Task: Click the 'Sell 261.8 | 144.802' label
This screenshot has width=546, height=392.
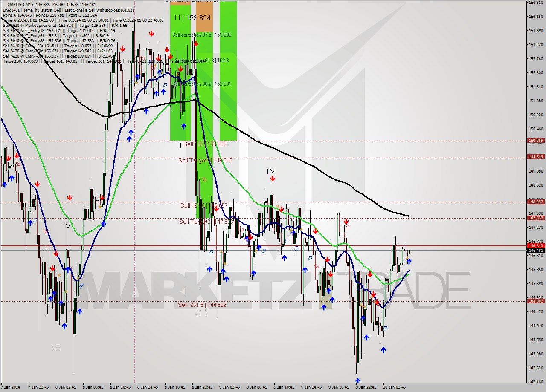Action: [x=202, y=305]
